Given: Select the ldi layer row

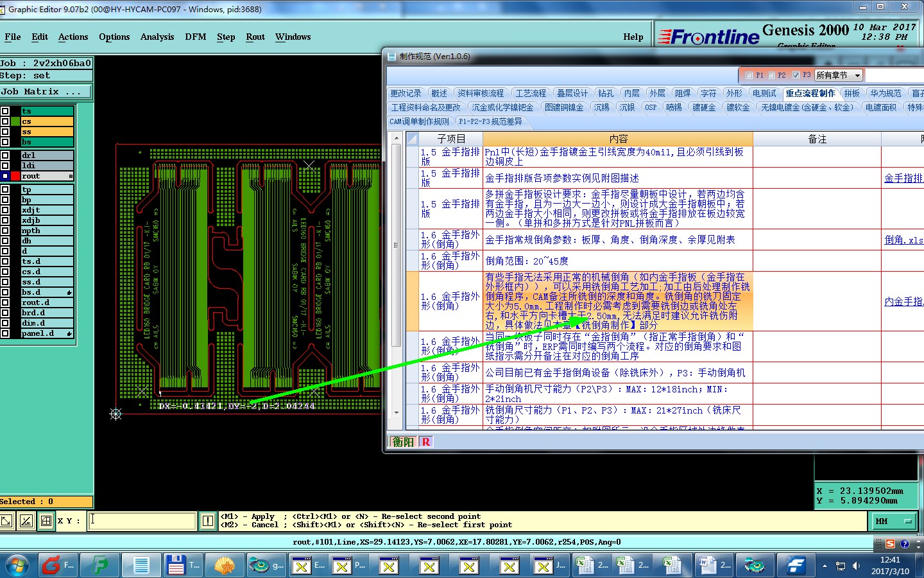Looking at the screenshot, I should 47,166.
